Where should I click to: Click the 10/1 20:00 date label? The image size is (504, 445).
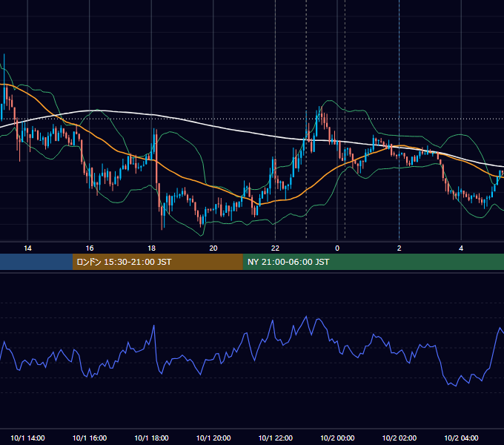[213, 438]
